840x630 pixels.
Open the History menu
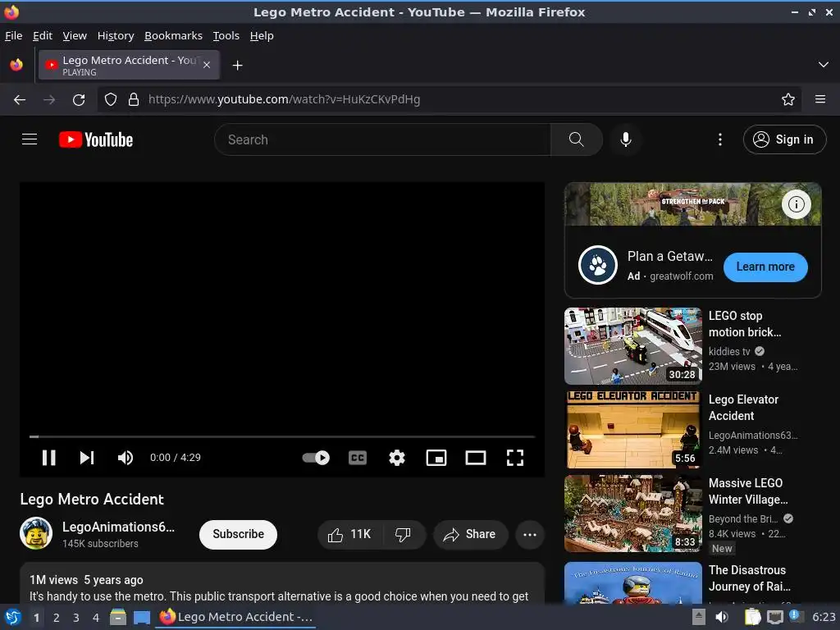click(116, 35)
